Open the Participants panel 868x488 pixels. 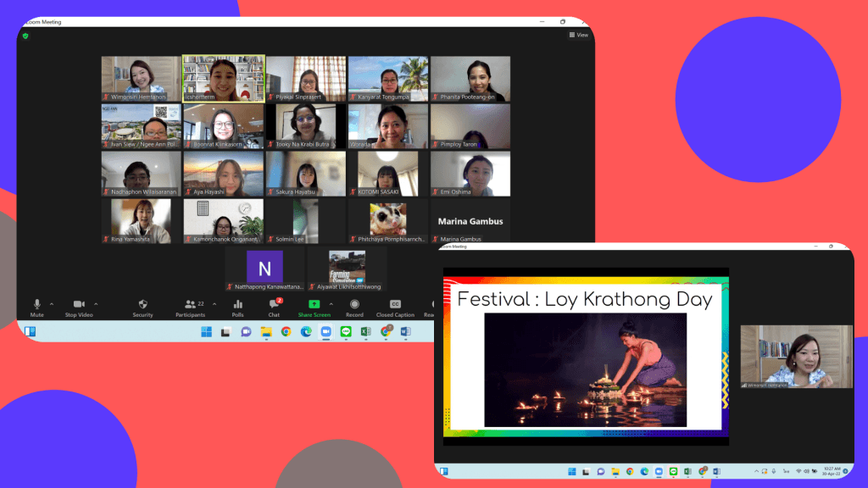(192, 305)
